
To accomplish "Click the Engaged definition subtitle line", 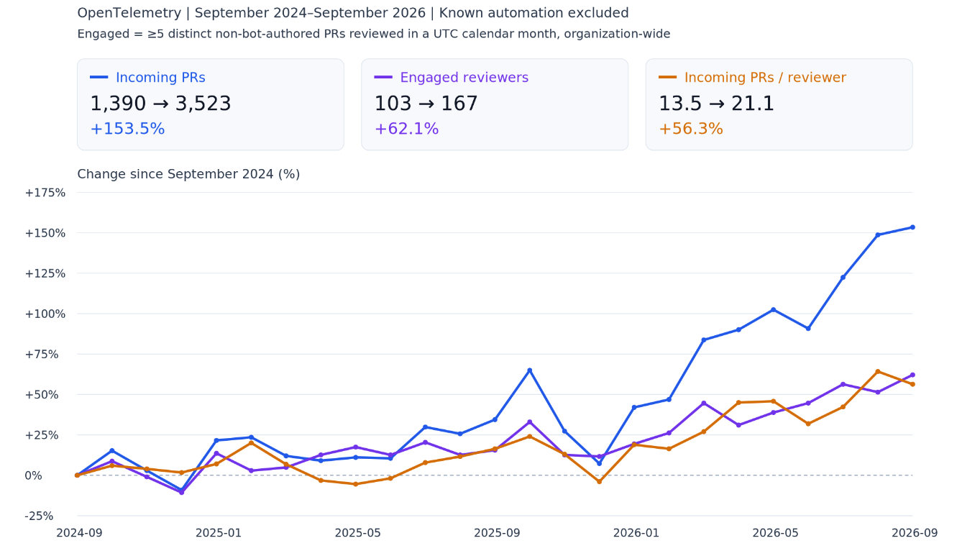I will point(374,34).
